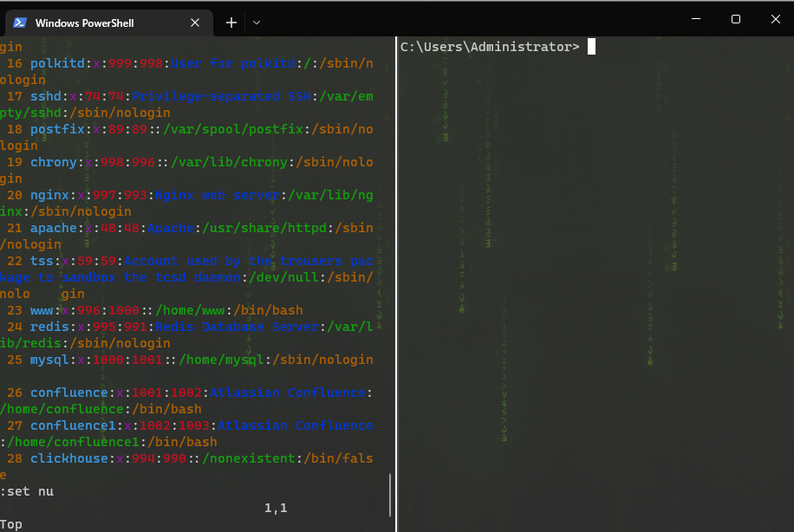
Task: Click the left pane vertical scrollbar
Action: pyautogui.click(x=390, y=495)
